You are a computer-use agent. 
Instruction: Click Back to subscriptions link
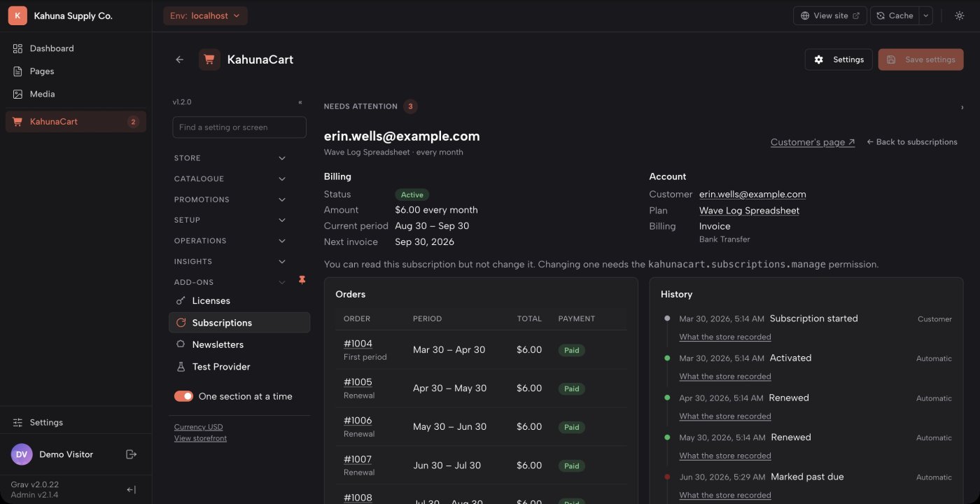[912, 142]
